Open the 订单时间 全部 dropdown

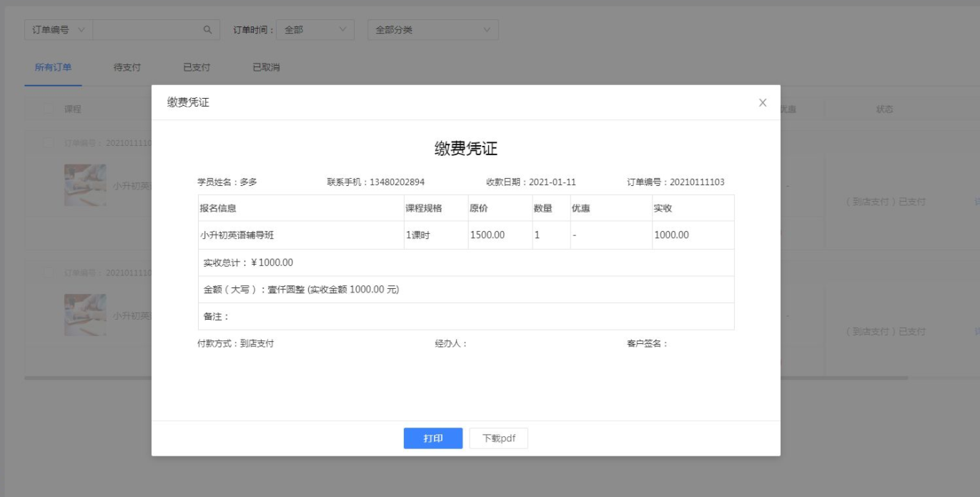pos(315,30)
